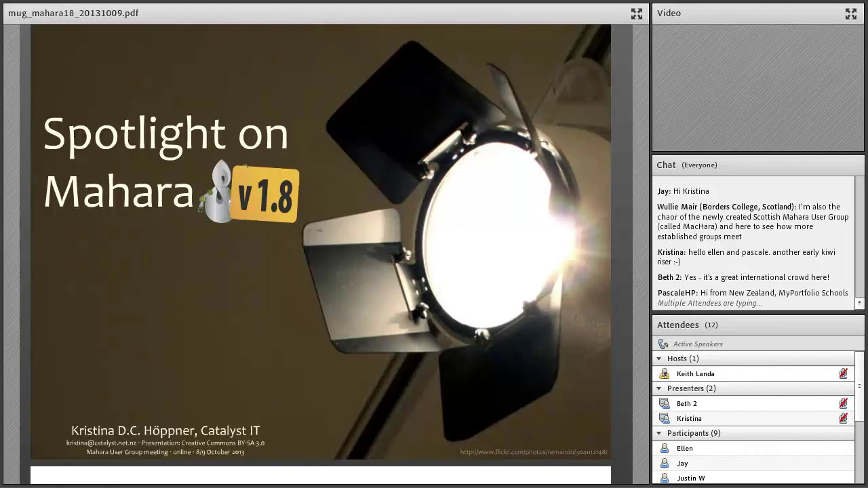Maximize the shared PDF pod to full screen

[636, 14]
